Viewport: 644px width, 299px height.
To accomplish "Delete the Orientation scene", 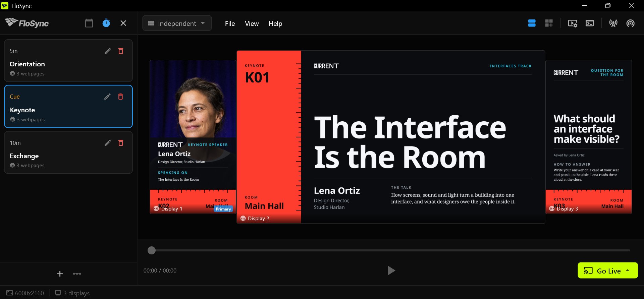I will coord(121,51).
